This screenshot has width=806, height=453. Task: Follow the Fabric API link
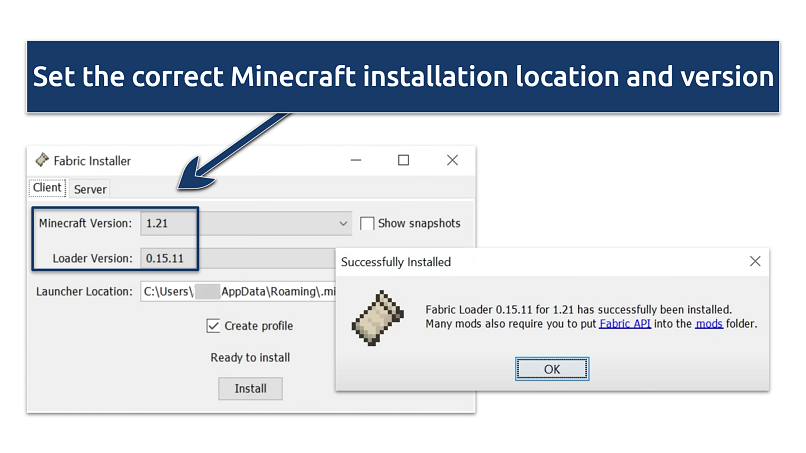click(625, 324)
